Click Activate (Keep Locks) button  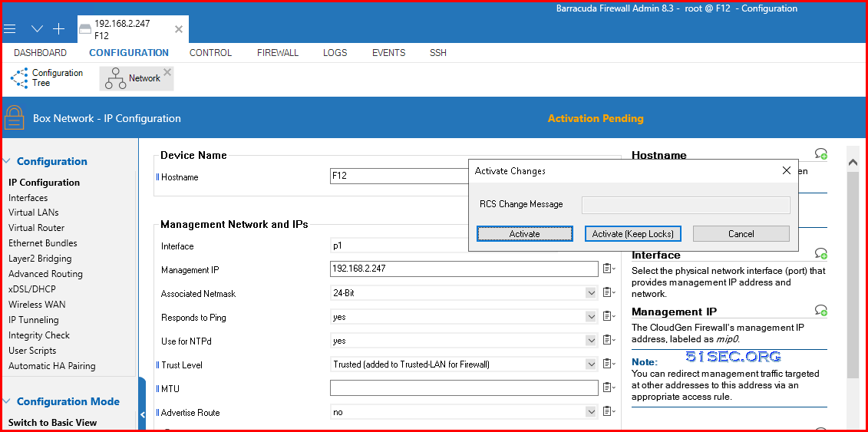pos(632,233)
